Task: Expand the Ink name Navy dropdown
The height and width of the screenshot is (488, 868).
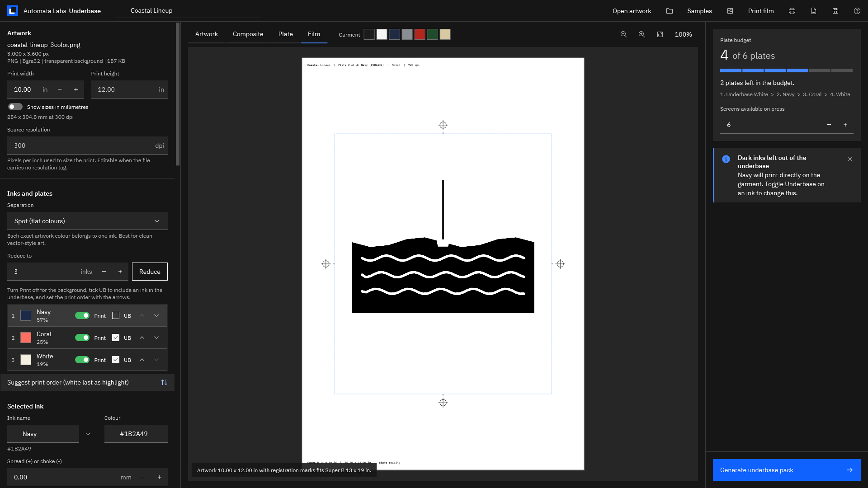Action: tap(88, 434)
